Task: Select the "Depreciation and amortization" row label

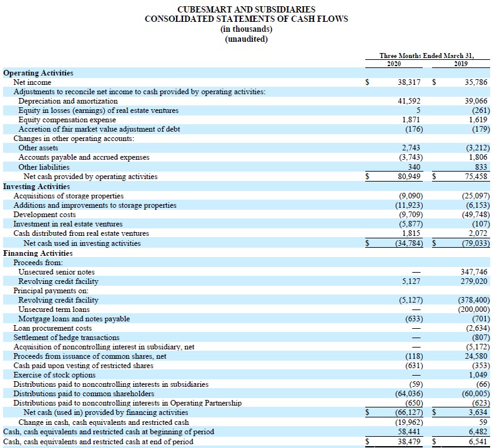Action: pyautogui.click(x=68, y=101)
